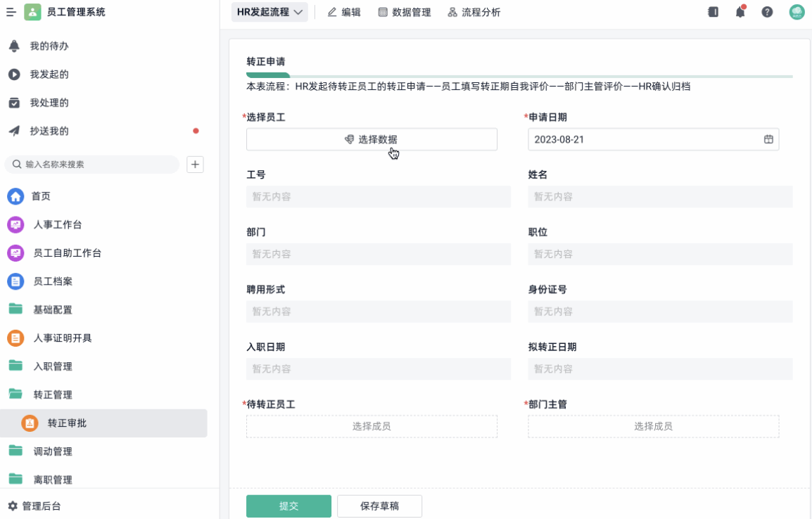Collapse the sidebar with the hamburger icon

[x=10, y=11]
